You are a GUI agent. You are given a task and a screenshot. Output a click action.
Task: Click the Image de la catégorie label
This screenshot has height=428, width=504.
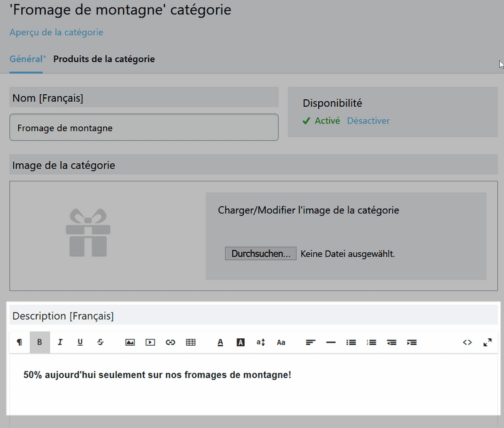[63, 166]
